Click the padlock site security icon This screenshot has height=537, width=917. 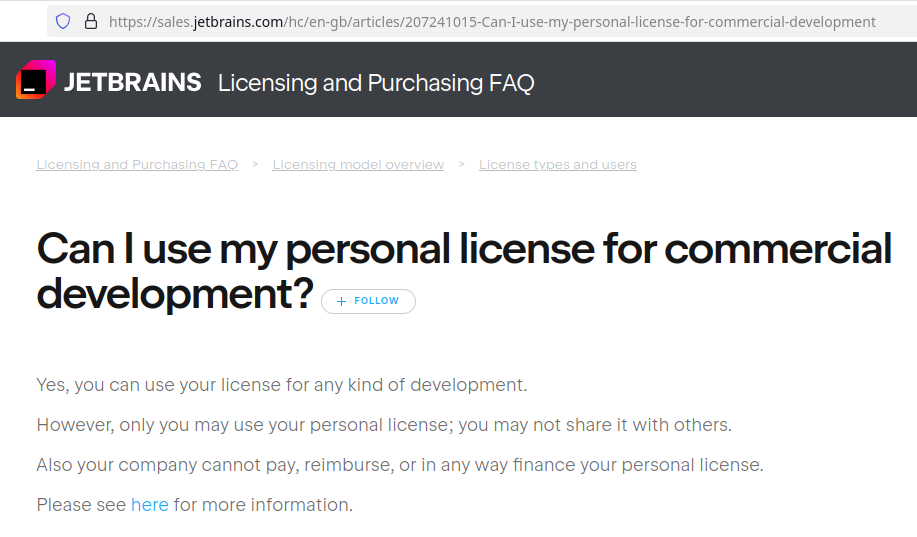91,22
